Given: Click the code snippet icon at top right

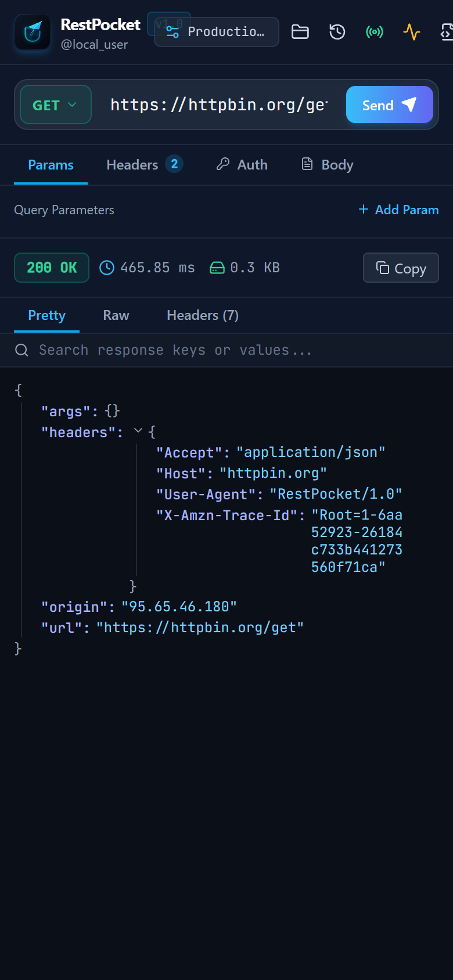Looking at the screenshot, I should pos(446,32).
